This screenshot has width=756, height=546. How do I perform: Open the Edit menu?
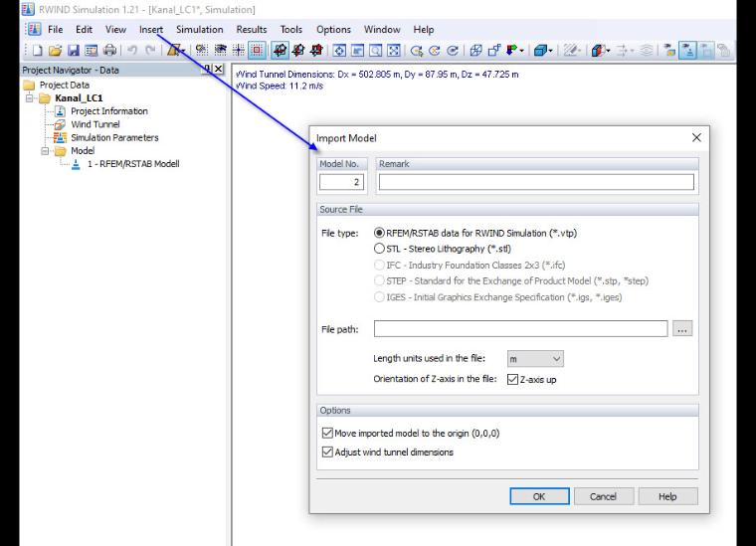point(84,30)
